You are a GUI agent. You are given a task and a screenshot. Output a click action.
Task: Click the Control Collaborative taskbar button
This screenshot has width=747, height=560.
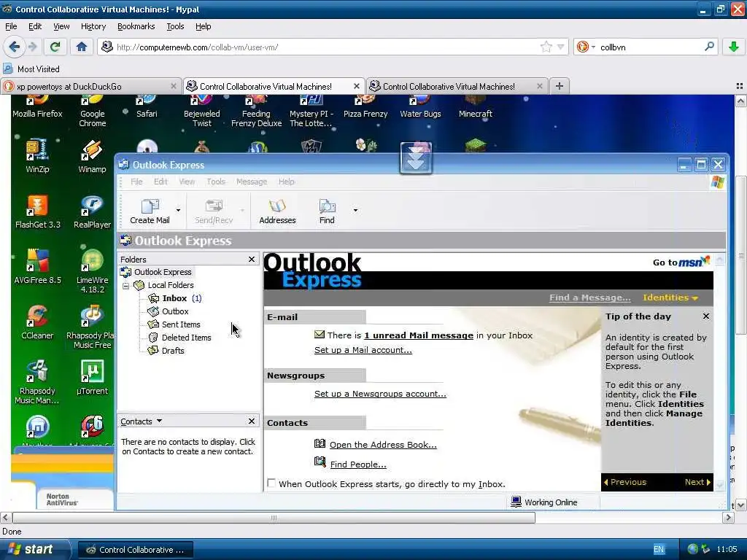[135, 550]
